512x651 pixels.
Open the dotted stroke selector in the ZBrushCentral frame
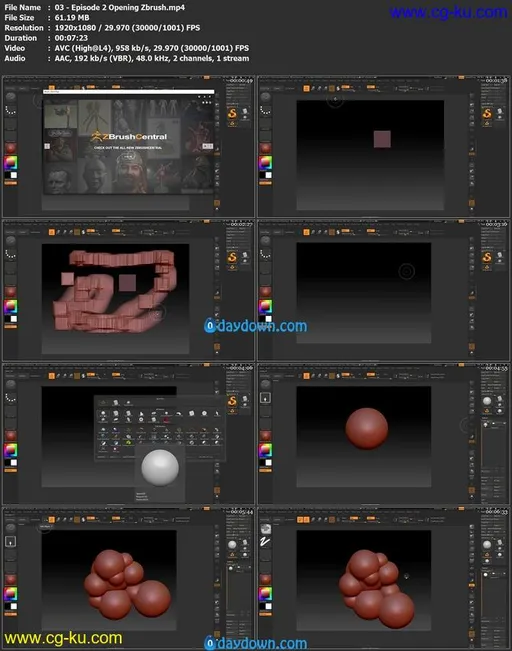(x=10, y=110)
